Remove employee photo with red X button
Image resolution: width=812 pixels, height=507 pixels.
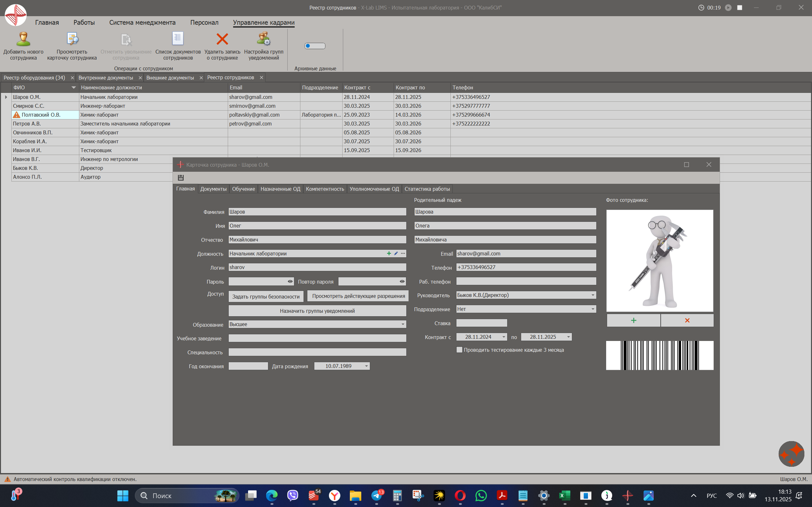(x=687, y=321)
